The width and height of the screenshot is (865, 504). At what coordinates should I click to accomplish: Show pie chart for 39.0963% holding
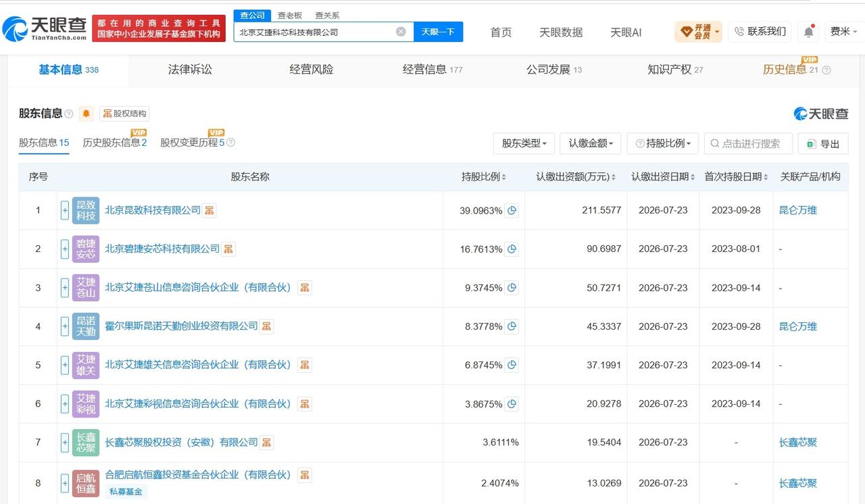tap(512, 210)
